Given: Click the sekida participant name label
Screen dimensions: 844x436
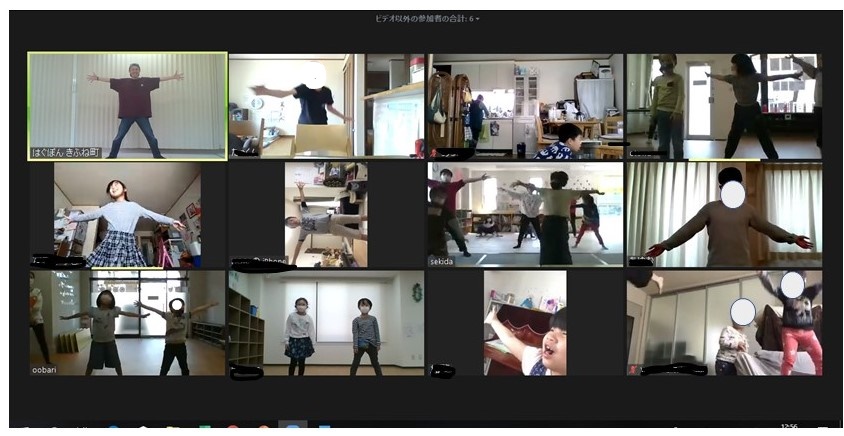Looking at the screenshot, I should [441, 262].
